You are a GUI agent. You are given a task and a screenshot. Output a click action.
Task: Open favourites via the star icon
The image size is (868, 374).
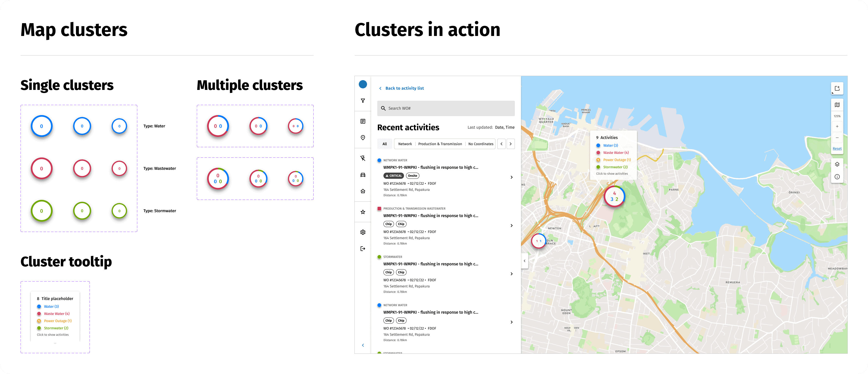point(363,212)
